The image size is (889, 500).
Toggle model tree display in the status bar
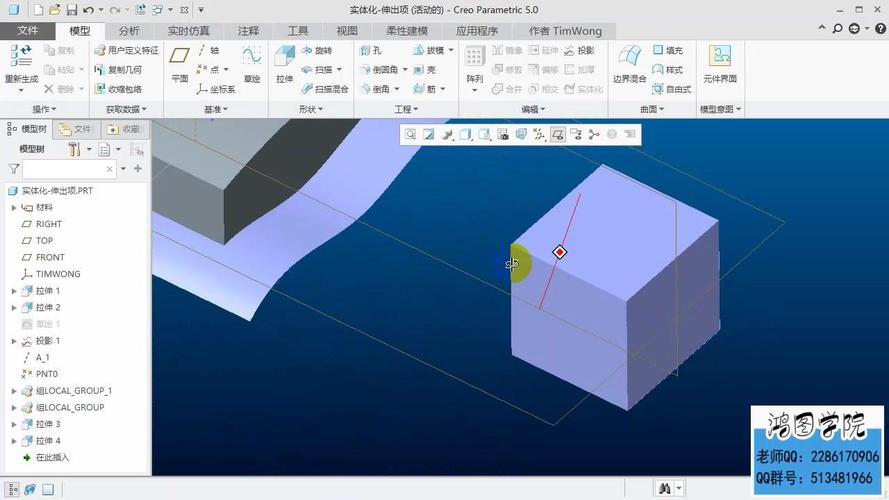(x=13, y=489)
